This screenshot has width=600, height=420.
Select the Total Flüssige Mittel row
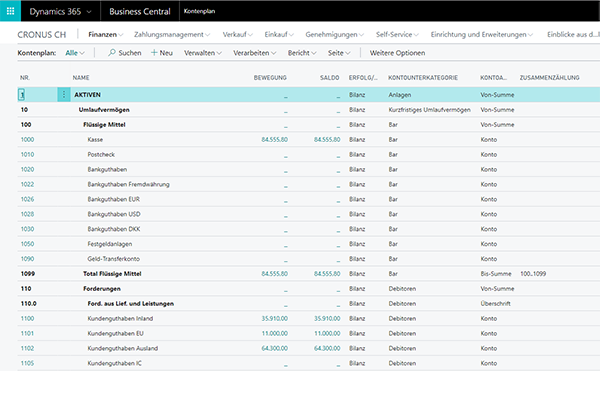(114, 273)
